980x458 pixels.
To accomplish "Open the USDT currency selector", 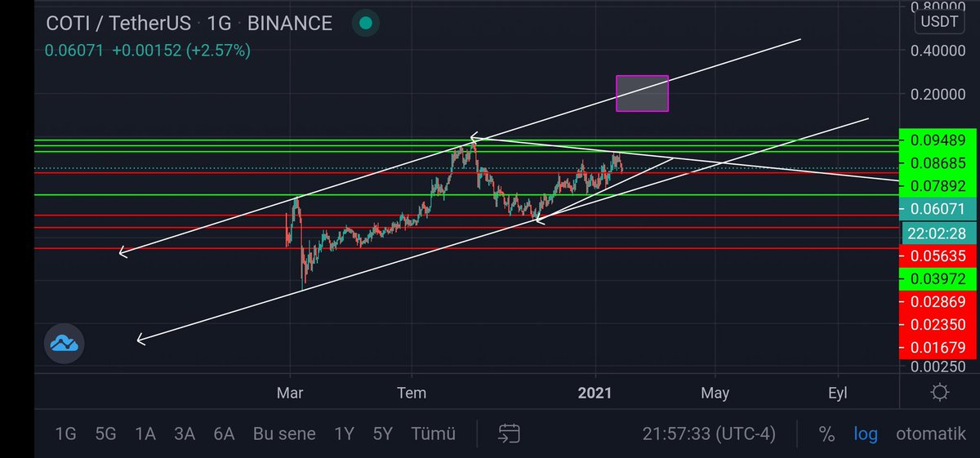I will coord(939,22).
